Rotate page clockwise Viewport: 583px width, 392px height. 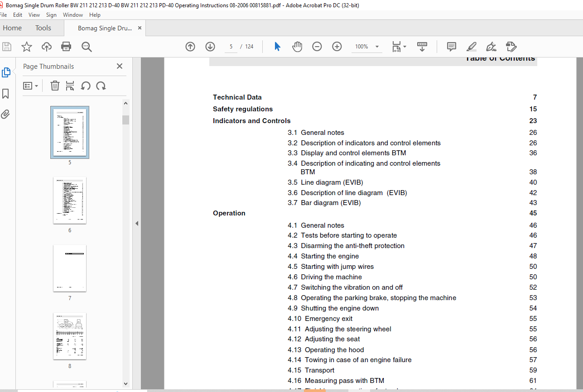pos(101,86)
